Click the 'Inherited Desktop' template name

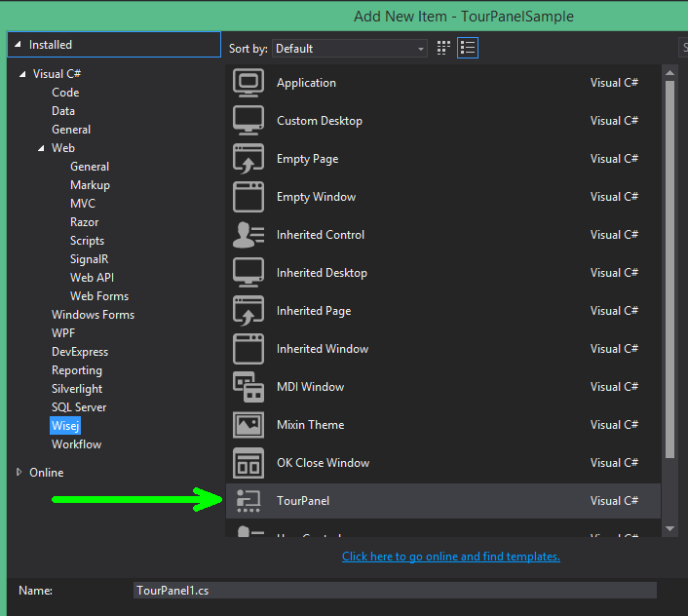(x=322, y=273)
